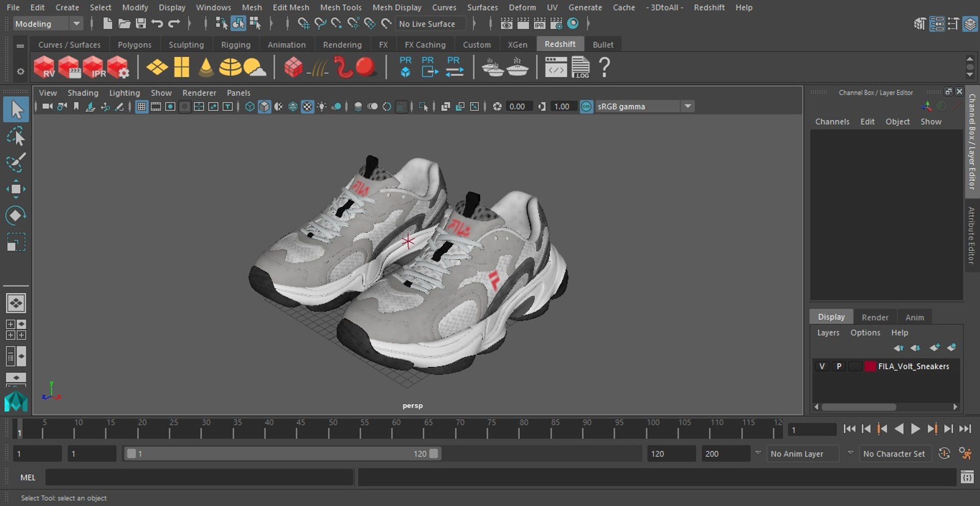Click the Redshift IPR render icon

(x=94, y=67)
